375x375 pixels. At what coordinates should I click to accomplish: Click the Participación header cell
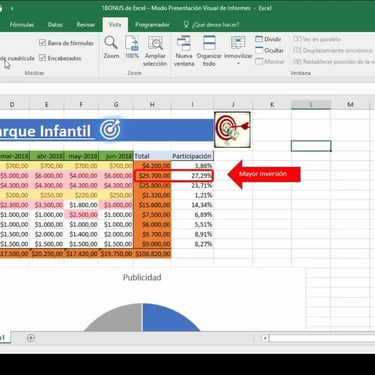pos(192,156)
